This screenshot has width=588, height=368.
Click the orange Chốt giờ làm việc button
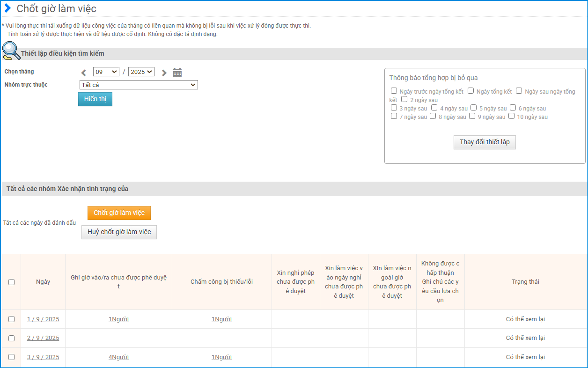click(119, 213)
